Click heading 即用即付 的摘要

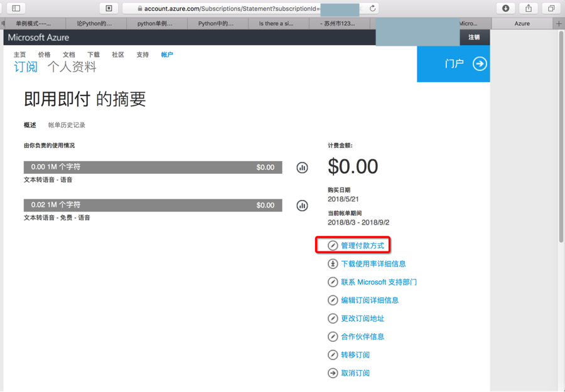85,99
